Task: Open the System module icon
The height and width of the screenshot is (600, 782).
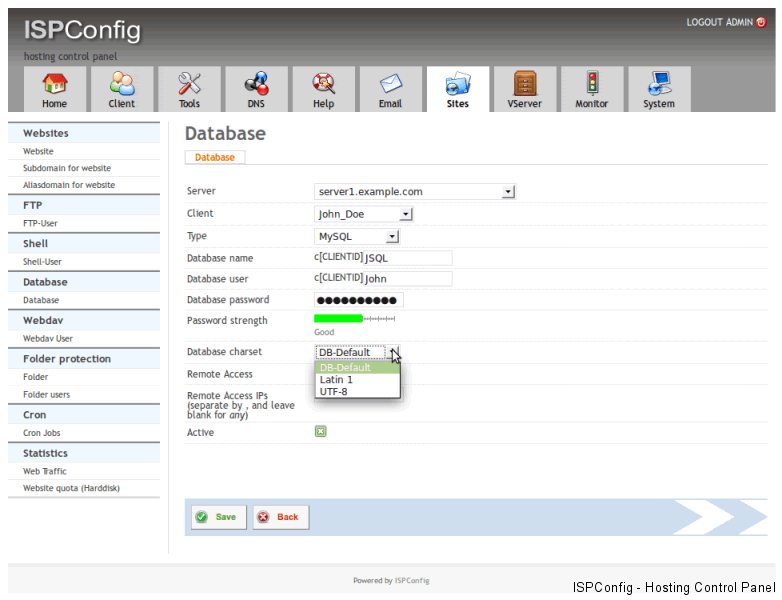Action: click(x=658, y=83)
